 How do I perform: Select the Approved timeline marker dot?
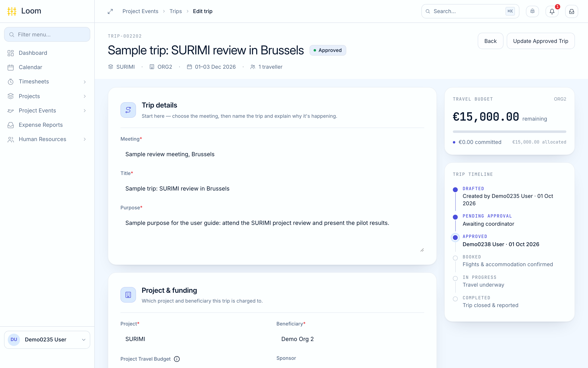(x=455, y=238)
